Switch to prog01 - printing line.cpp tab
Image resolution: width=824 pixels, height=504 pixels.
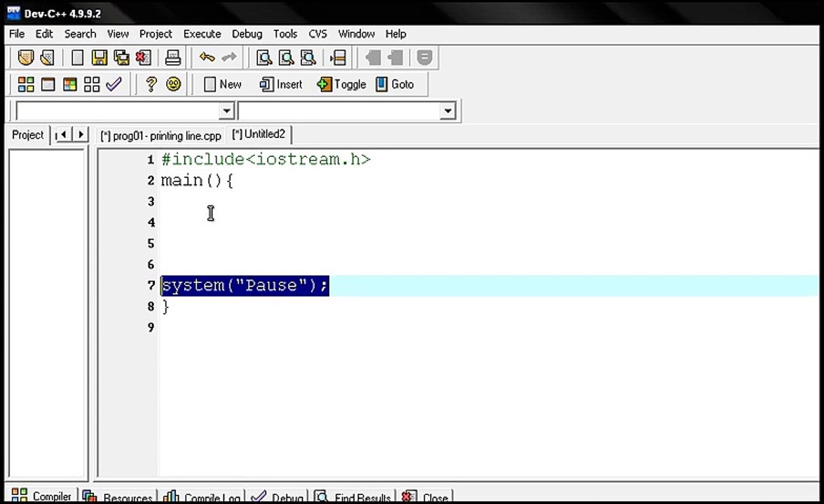coord(161,136)
